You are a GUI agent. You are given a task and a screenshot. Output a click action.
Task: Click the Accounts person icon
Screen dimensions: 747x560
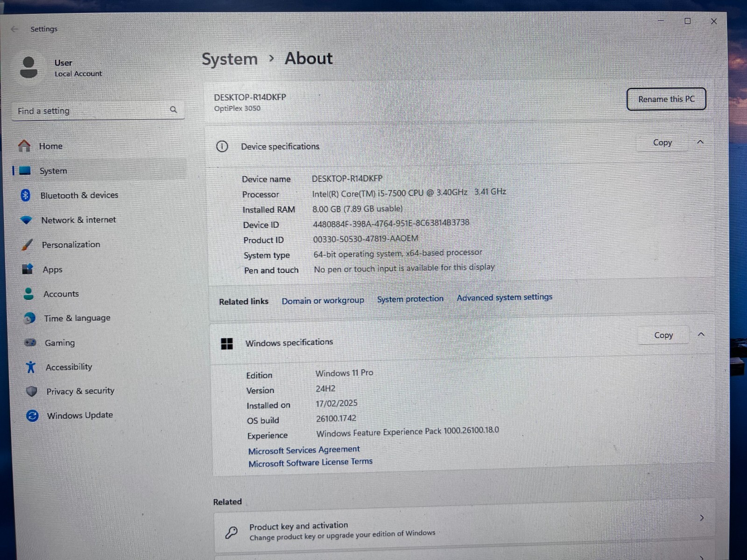pyautogui.click(x=28, y=294)
